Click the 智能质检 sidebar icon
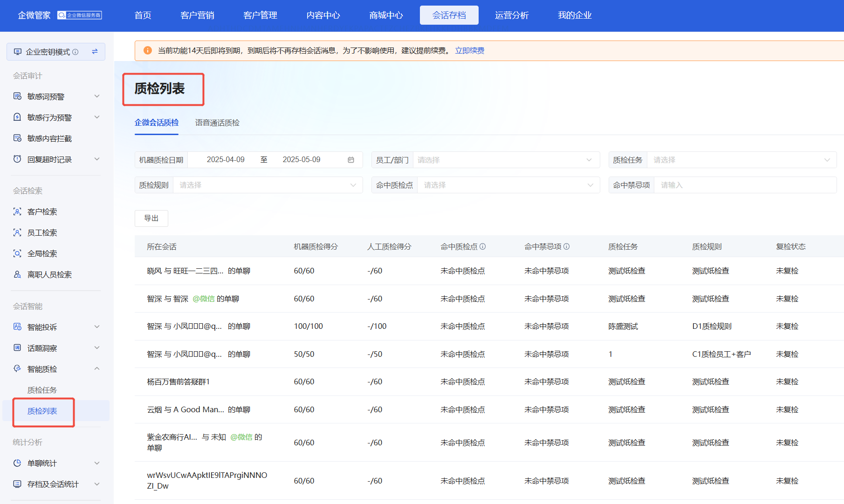The image size is (844, 504). pos(17,369)
